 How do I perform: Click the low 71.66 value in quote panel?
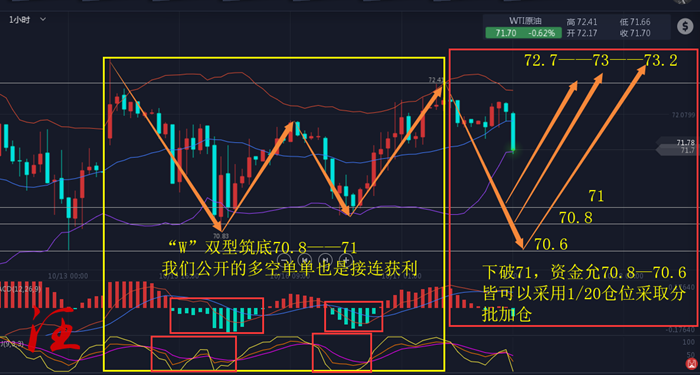tap(635, 22)
